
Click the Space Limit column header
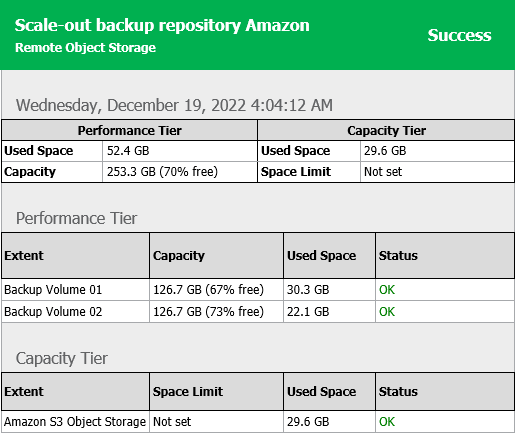click(216, 392)
